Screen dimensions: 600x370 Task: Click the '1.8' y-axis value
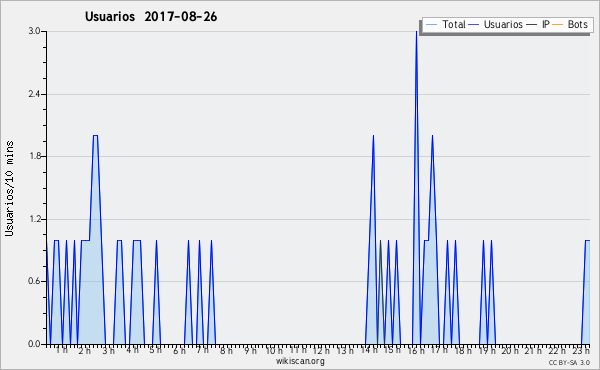pos(34,156)
